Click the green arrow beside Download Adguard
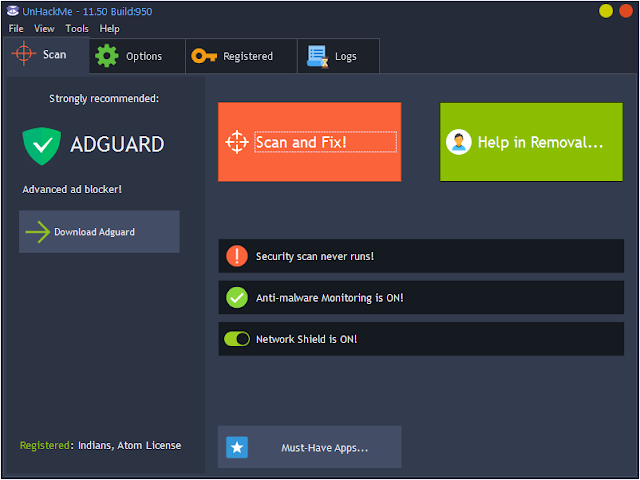Screen dimensions: 640x480 tap(38, 232)
